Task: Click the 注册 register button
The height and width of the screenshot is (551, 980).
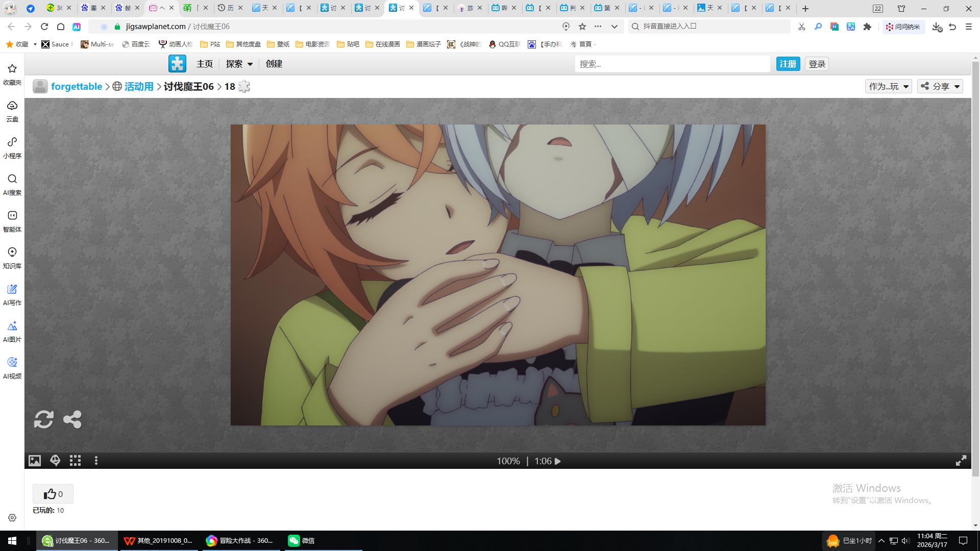Action: pyautogui.click(x=788, y=64)
